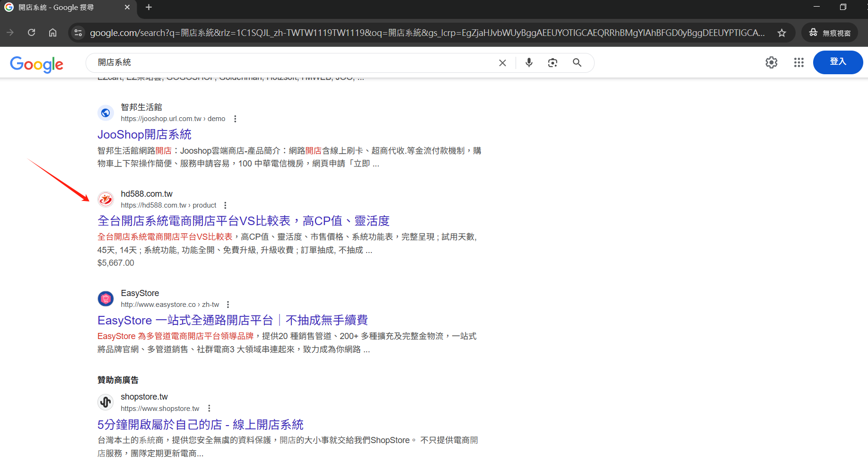Submit search with magnifier icon

[x=577, y=62]
